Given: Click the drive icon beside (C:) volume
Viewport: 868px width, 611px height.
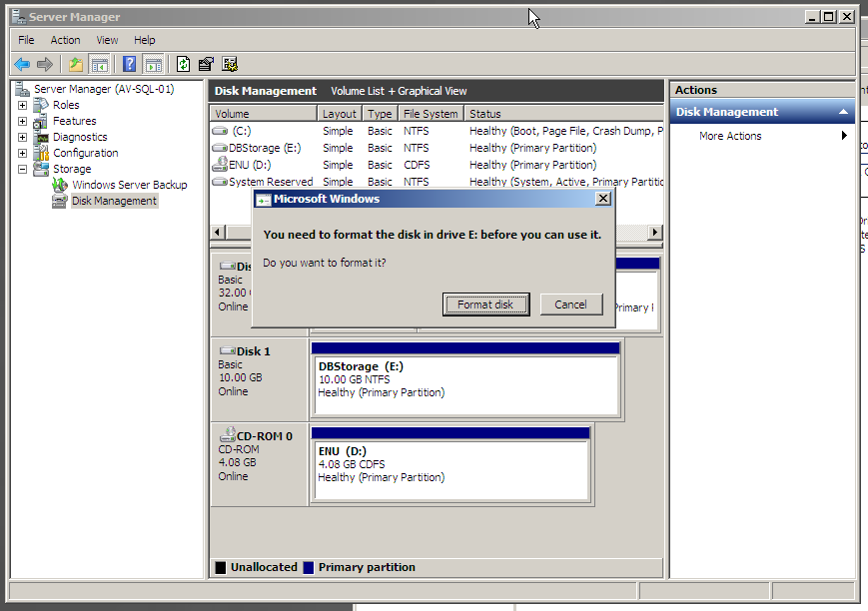Looking at the screenshot, I should (220, 131).
